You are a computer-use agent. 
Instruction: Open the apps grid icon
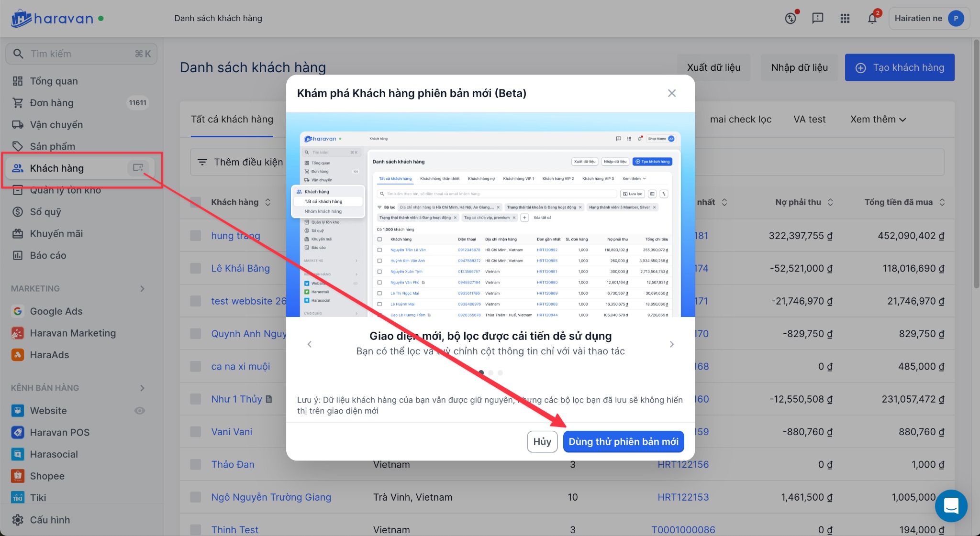click(845, 19)
